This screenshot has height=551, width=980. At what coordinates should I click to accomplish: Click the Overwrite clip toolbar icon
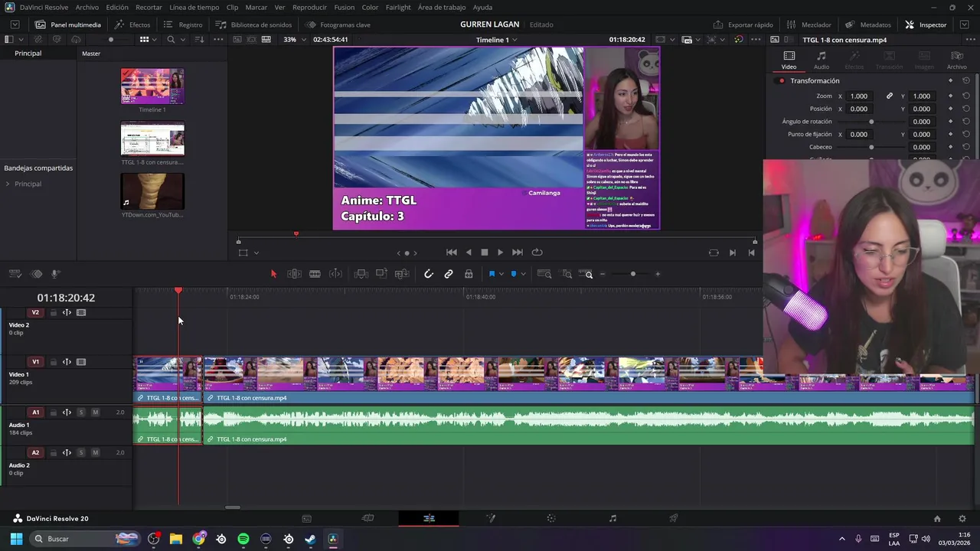click(x=381, y=274)
